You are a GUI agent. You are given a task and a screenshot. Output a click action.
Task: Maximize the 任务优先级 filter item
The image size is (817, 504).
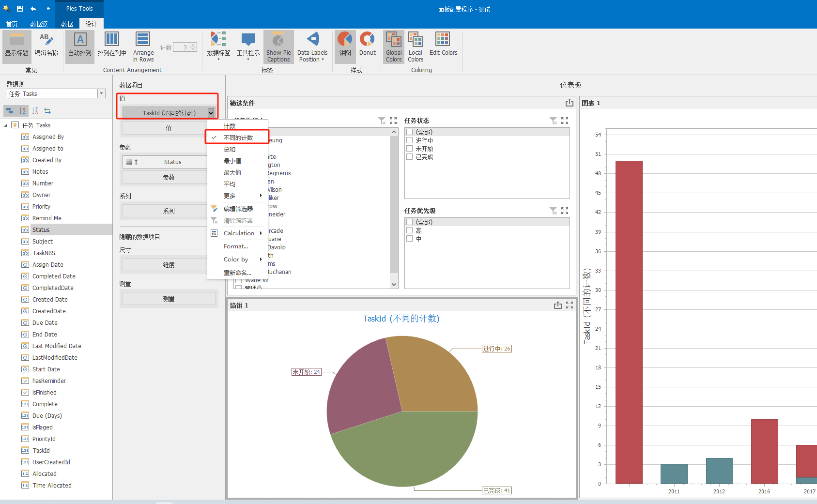point(565,211)
